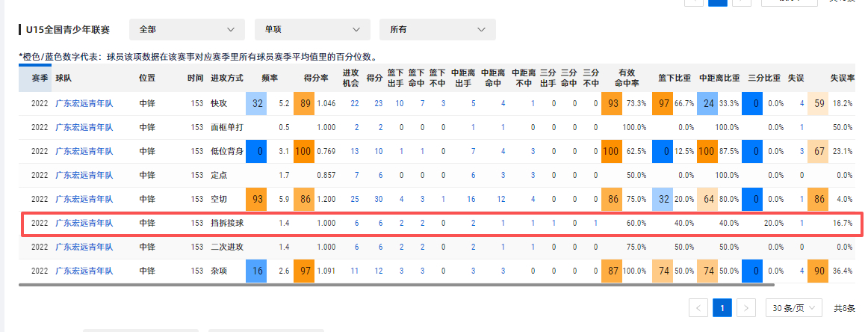
Task: Open 广东宏远青年队 link in 低位背身 row
Action: pyautogui.click(x=84, y=151)
